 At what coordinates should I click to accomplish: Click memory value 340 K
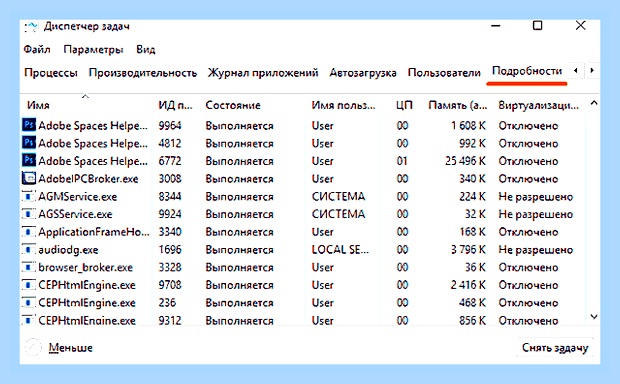coord(472,179)
